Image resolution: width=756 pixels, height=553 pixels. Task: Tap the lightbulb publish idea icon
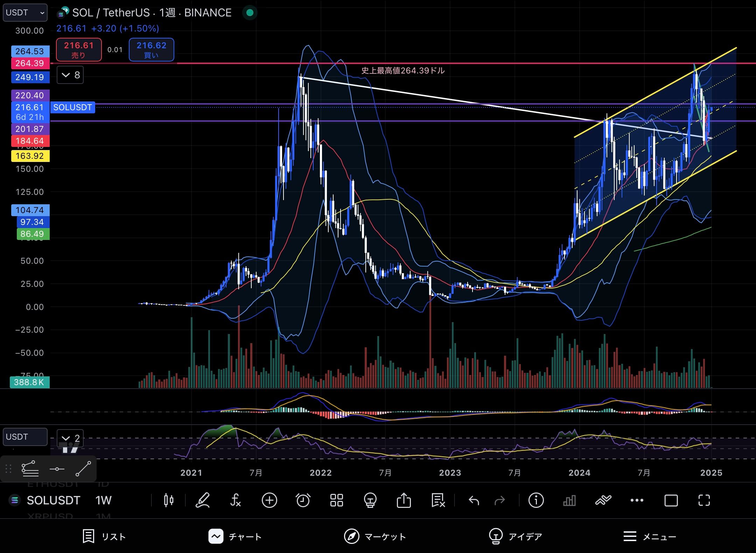(x=370, y=500)
